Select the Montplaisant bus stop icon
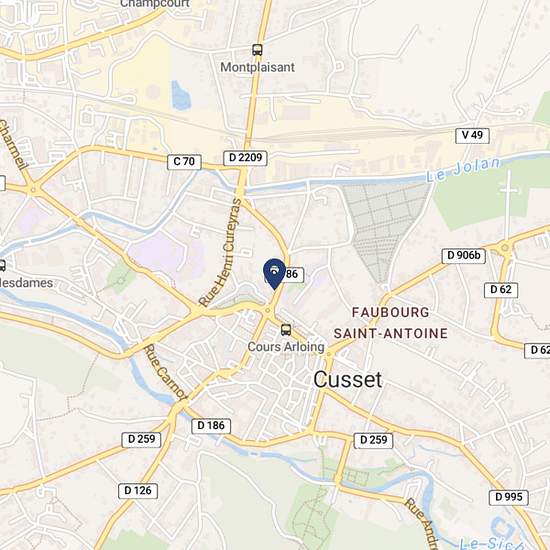The image size is (550, 550). point(257,50)
